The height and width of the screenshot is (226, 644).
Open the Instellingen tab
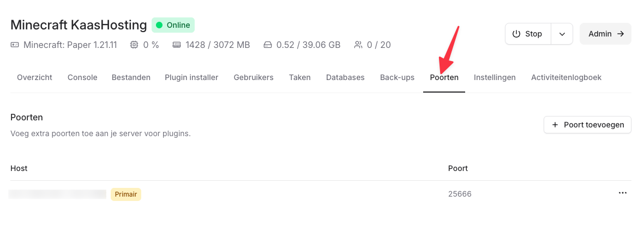(495, 77)
